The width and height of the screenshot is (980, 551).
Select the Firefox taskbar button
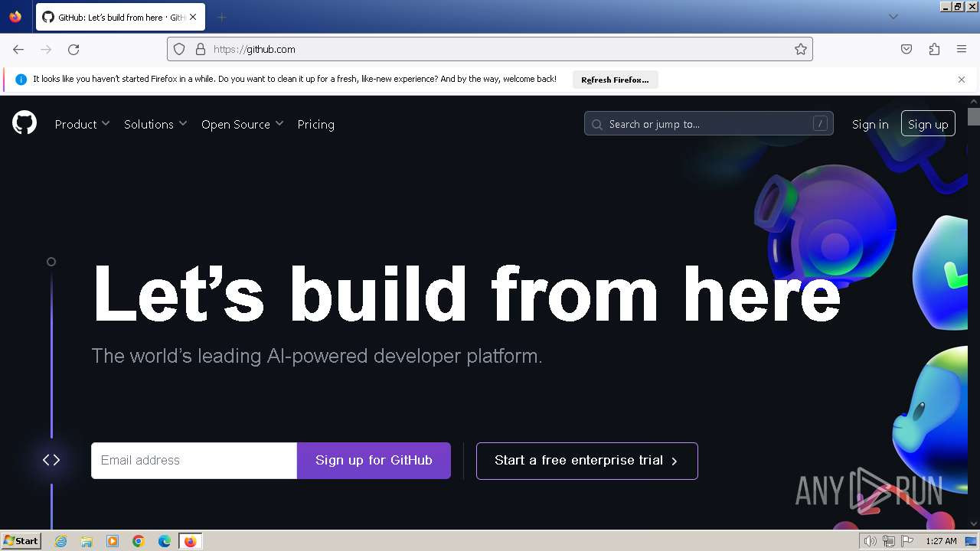coord(190,541)
